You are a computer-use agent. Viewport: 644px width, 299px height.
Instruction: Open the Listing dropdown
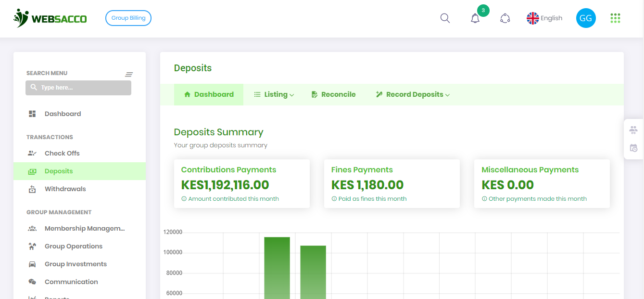pos(274,94)
